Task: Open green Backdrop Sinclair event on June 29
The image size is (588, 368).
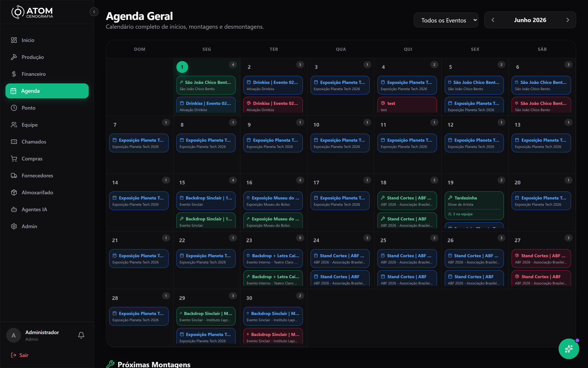Action: point(206,316)
